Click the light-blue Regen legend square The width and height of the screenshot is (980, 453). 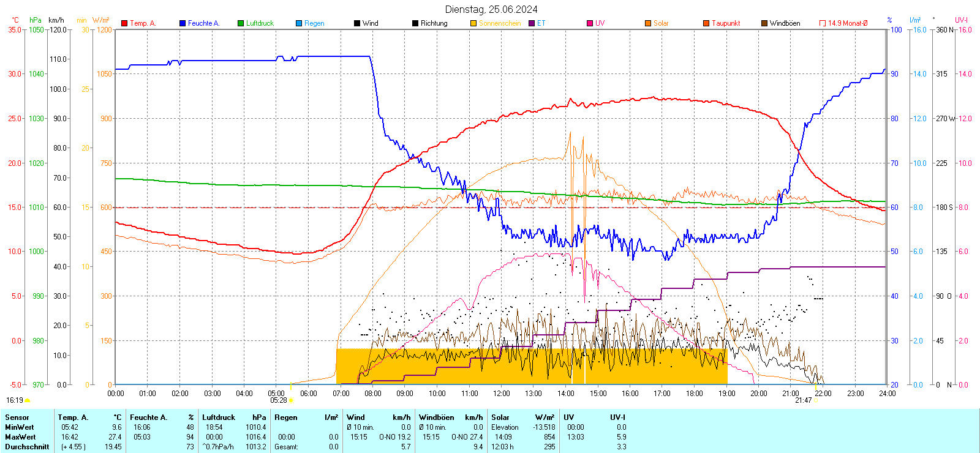299,23
